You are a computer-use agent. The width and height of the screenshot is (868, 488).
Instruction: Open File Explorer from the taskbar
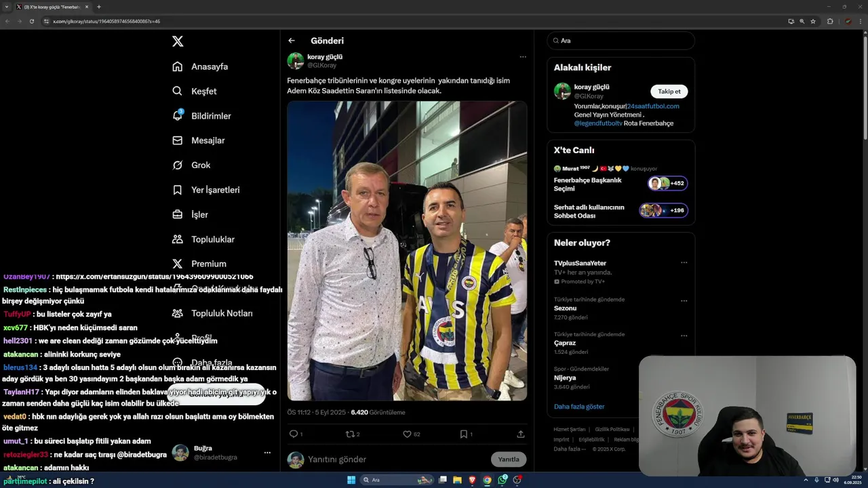click(x=458, y=480)
